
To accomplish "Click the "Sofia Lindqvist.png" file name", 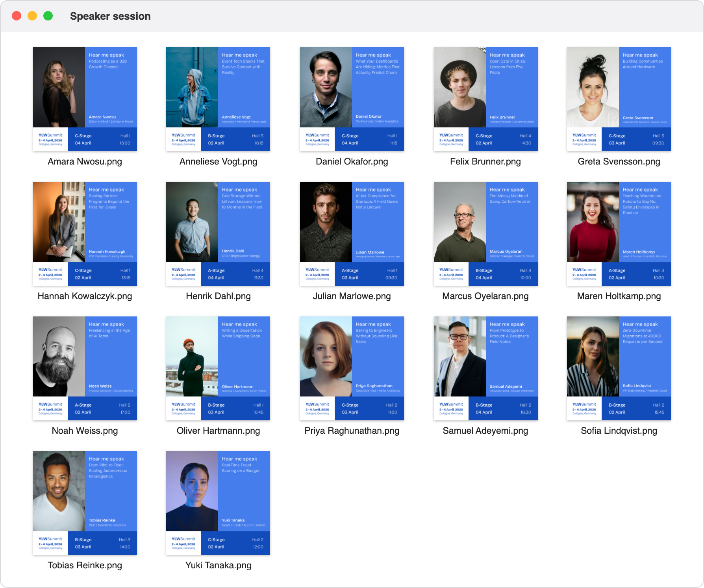I will pos(619,431).
